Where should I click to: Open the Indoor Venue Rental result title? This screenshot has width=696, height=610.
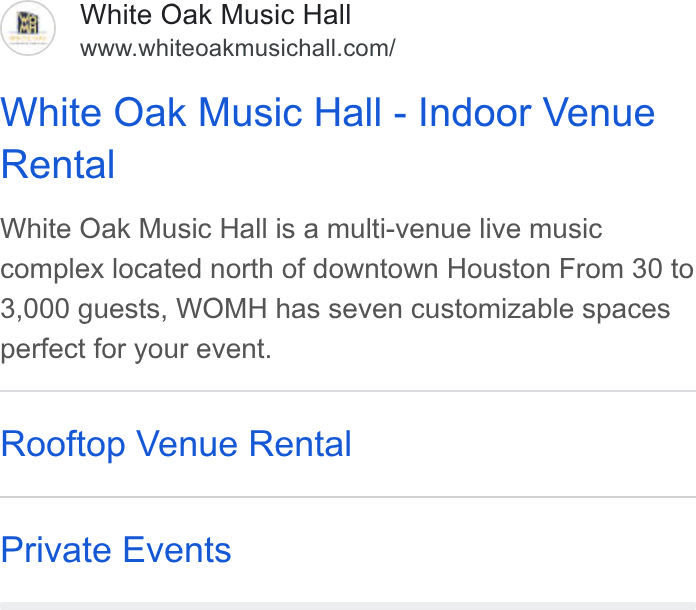[x=328, y=138]
